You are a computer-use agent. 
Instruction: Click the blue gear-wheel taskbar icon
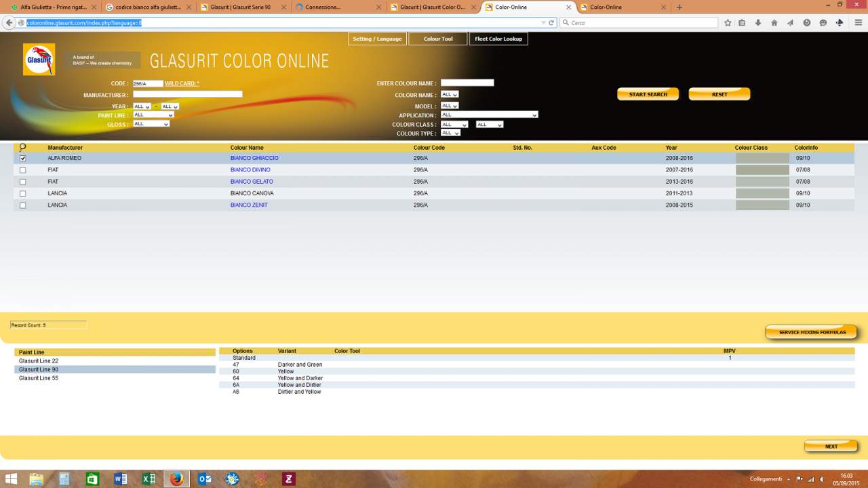tap(233, 479)
